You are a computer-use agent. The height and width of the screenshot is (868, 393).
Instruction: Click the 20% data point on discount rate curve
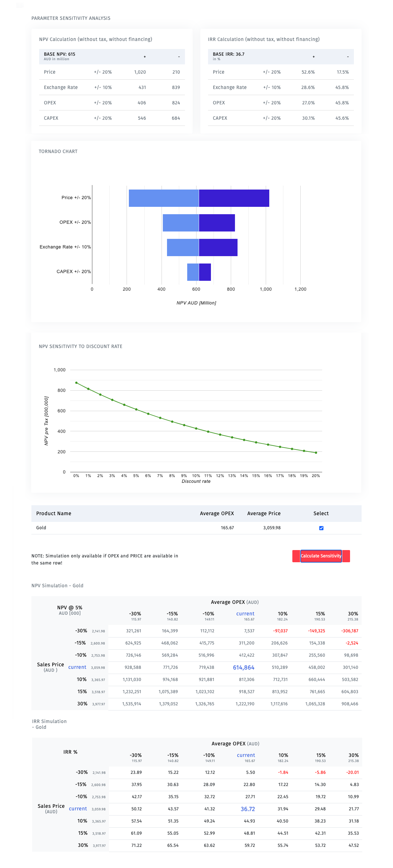(316, 452)
